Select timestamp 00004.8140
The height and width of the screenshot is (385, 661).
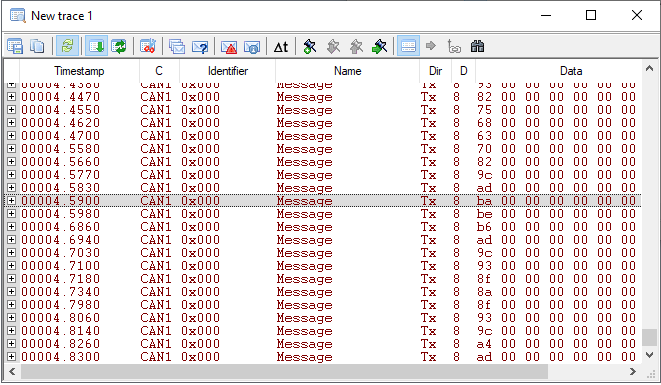61,331
